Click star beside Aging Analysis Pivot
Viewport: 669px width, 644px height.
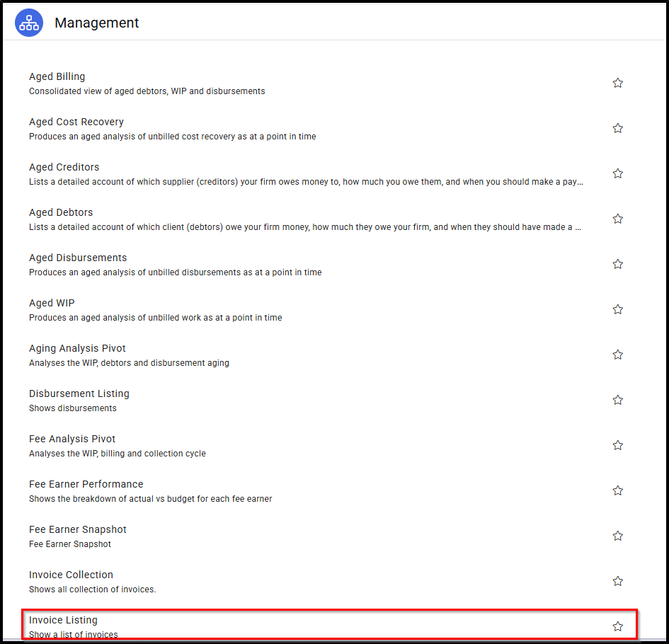click(617, 355)
